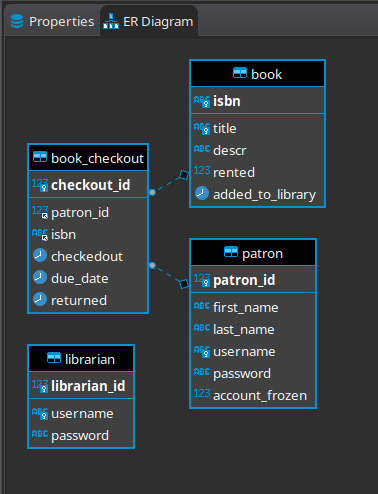Select the checkedout column
The height and width of the screenshot is (494, 378).
point(88,256)
